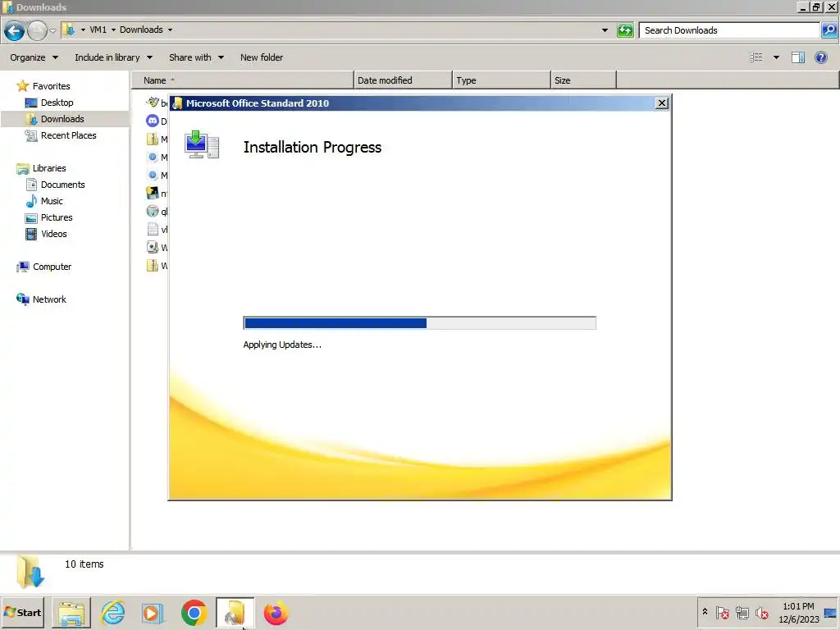
Task: Click the Downloads folder icon in details pane
Action: [x=30, y=572]
